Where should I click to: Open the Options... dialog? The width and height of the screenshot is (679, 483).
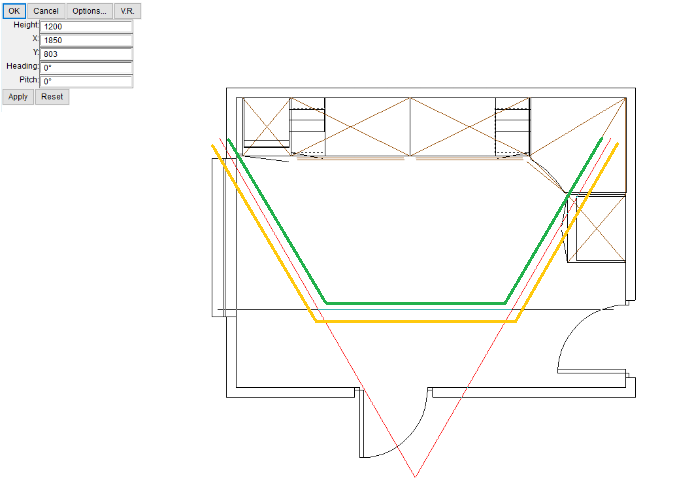89,11
